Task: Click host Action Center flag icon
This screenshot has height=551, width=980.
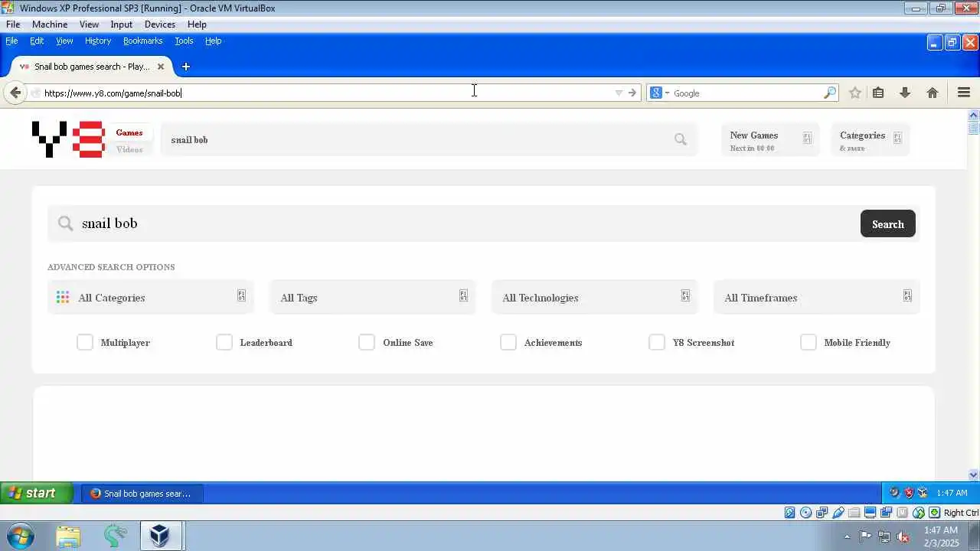Action: coord(865,536)
